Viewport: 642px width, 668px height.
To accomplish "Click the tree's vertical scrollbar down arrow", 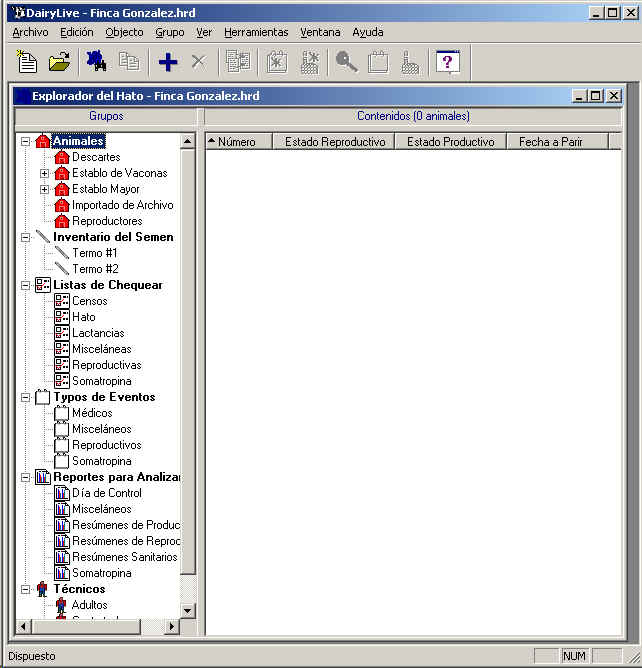I will [187, 610].
